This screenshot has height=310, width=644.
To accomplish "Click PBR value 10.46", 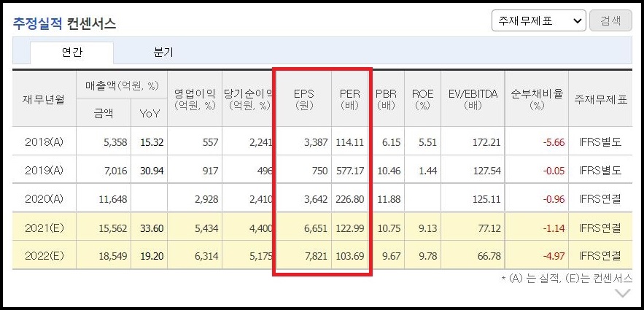I will [x=389, y=171].
